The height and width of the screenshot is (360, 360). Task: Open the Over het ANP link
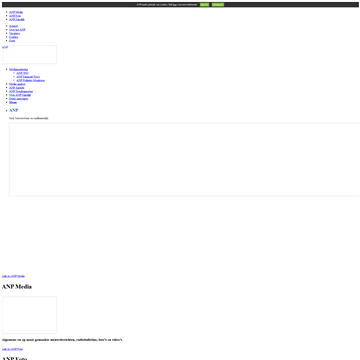click(x=17, y=30)
